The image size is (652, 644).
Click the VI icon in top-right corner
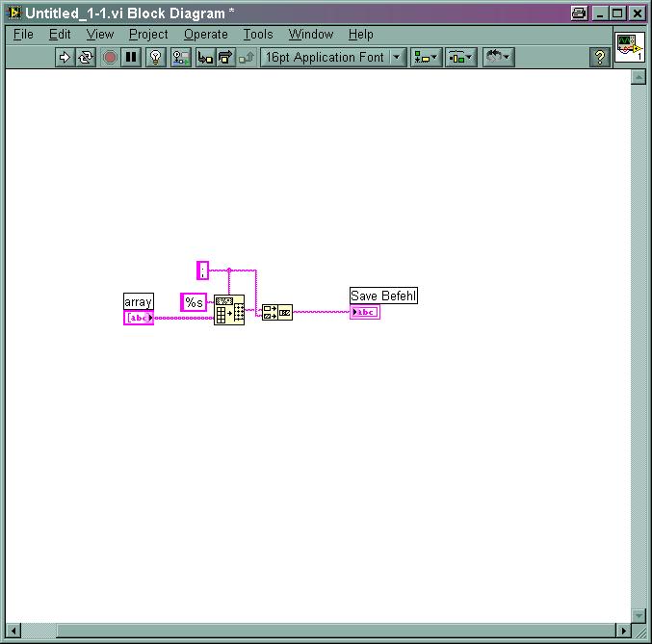click(x=630, y=47)
